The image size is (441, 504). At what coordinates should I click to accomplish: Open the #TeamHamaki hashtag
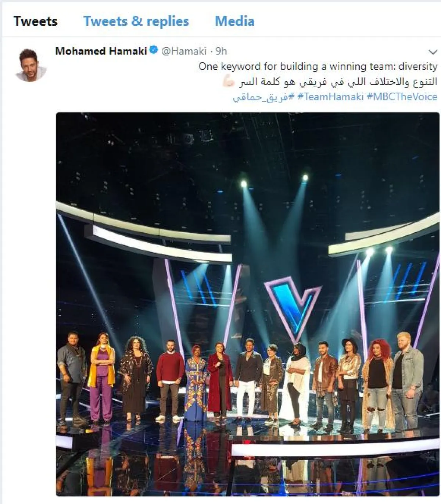tap(330, 97)
